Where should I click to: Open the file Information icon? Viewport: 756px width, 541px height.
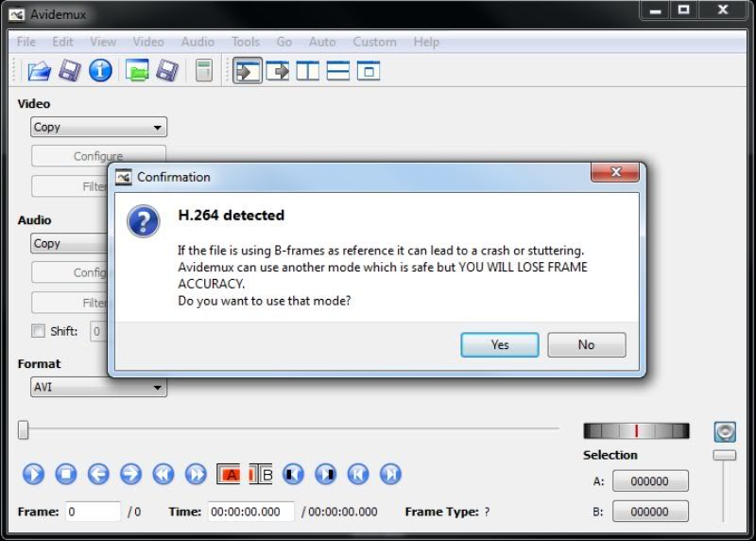[100, 71]
